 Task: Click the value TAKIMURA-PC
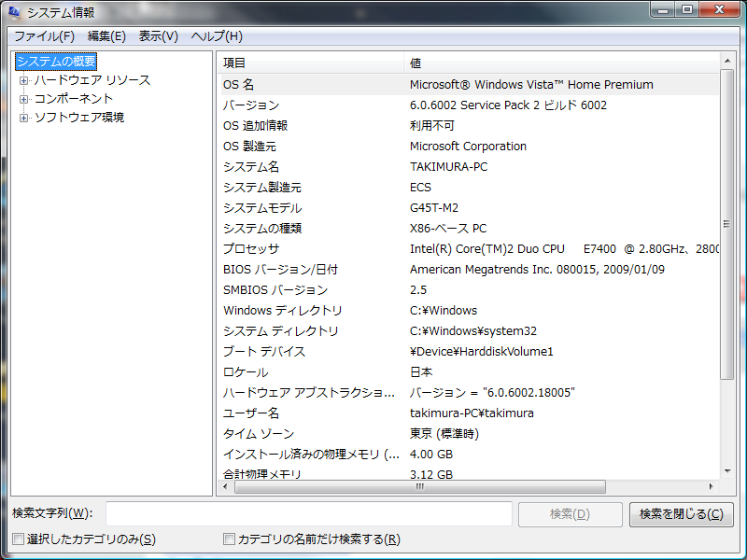449,167
